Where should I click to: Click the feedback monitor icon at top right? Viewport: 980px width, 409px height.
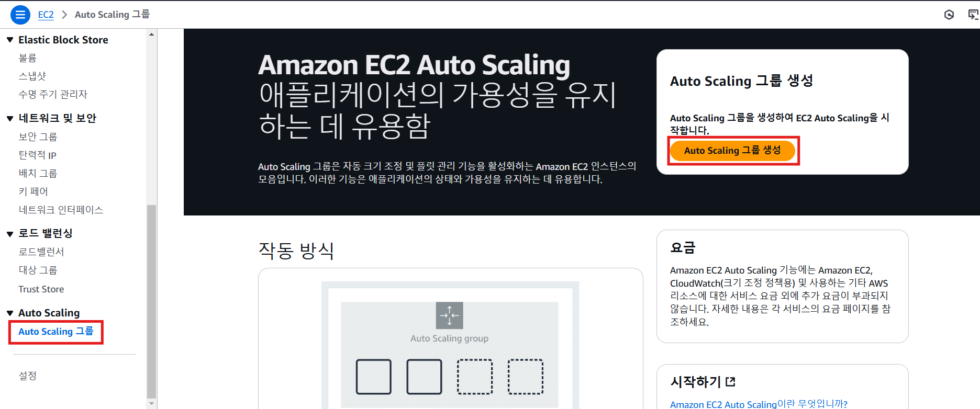click(973, 15)
